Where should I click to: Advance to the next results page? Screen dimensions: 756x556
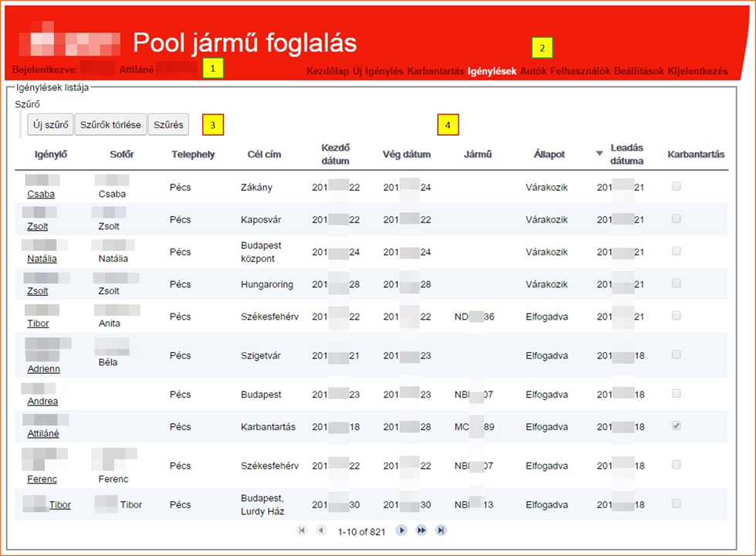coord(402,531)
